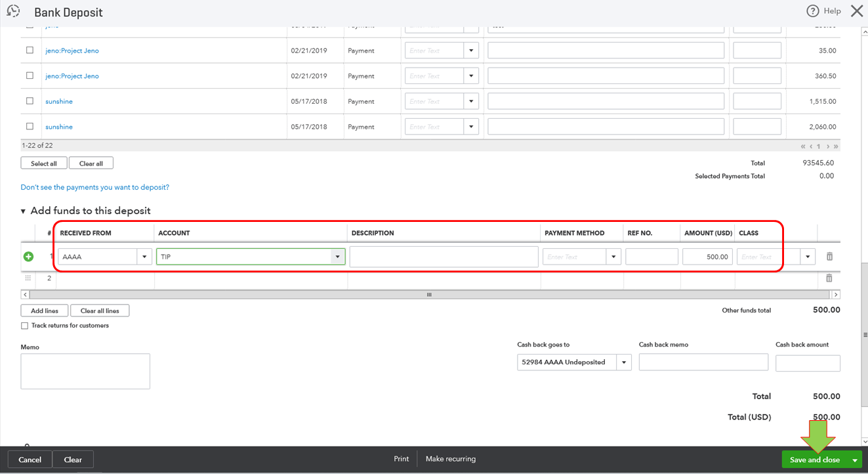The image size is (868, 474).
Task: Click the right arrow of horizontal scrollbar
Action: [837, 295]
